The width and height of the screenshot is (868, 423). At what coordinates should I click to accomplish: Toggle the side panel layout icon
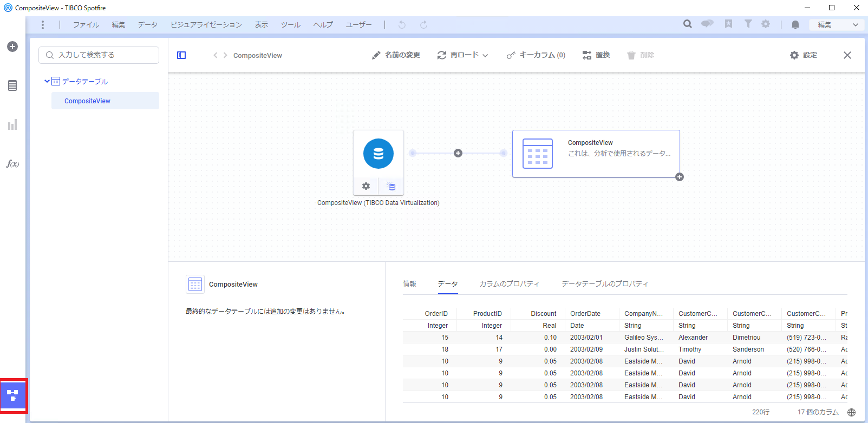(x=181, y=55)
